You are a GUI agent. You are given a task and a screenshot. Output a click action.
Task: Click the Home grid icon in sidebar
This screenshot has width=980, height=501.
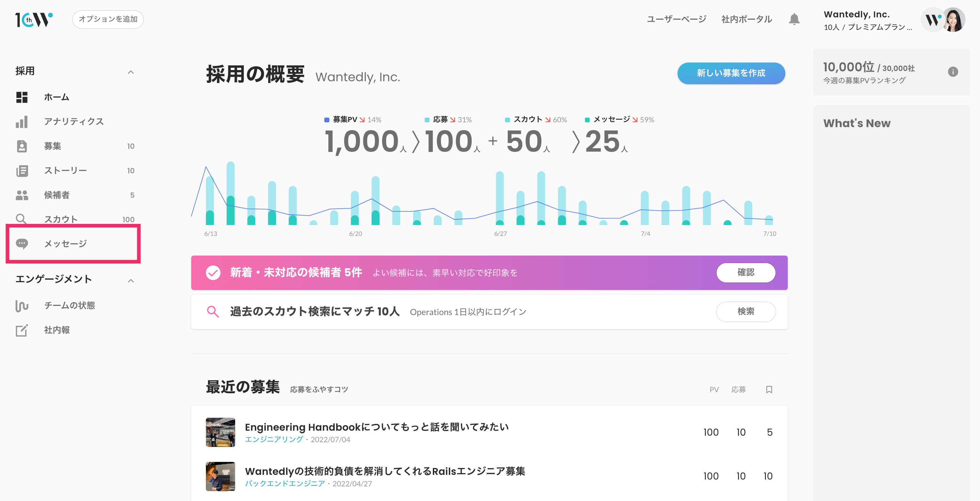[x=22, y=97]
